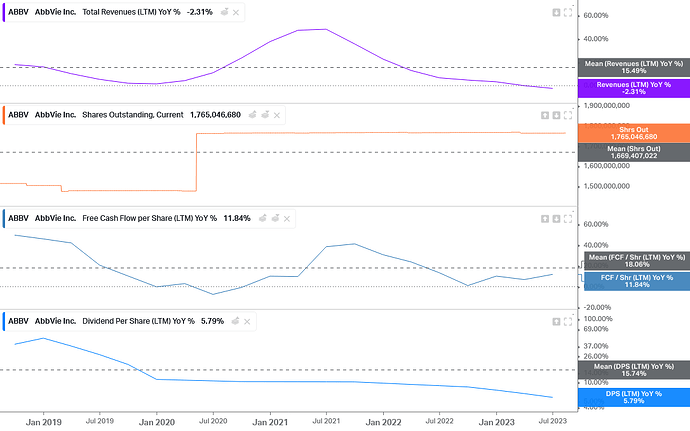Maximize the Free Cash Flow chart pane

(568, 219)
